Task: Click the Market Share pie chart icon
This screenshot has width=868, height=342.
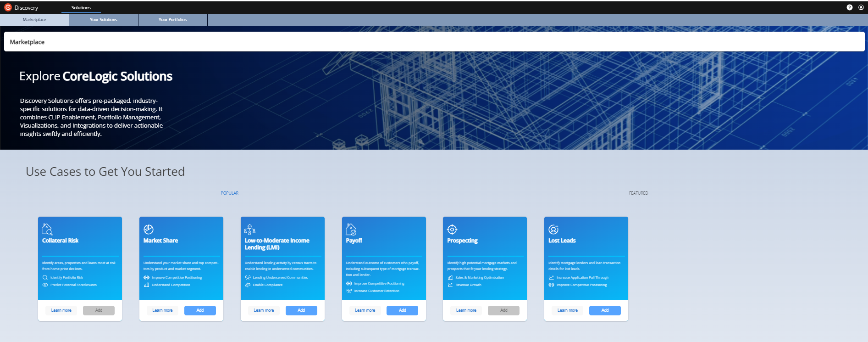Action: tap(149, 229)
